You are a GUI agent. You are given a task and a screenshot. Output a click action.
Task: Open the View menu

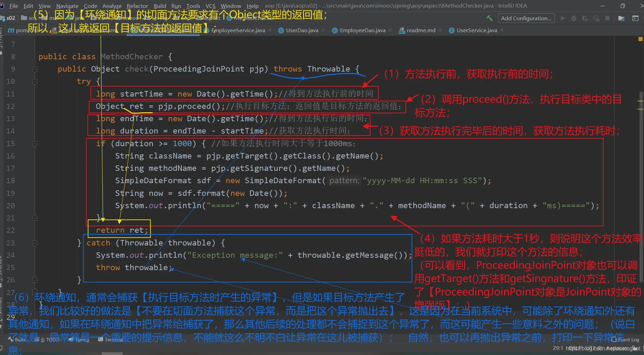[45, 6]
